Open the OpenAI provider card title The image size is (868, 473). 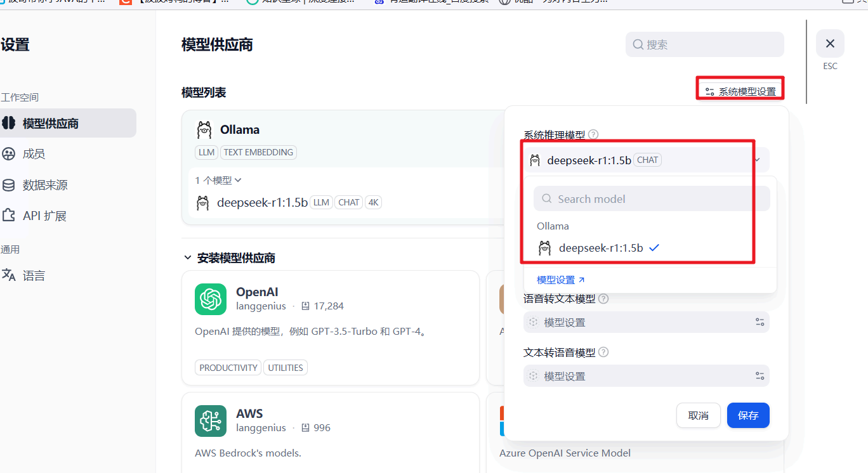point(257,292)
